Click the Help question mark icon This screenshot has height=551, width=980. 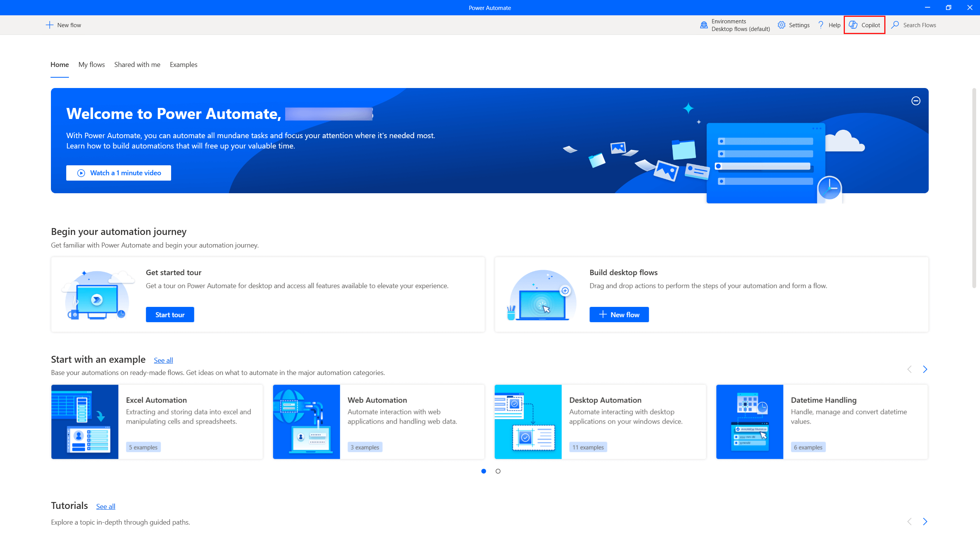[821, 25]
